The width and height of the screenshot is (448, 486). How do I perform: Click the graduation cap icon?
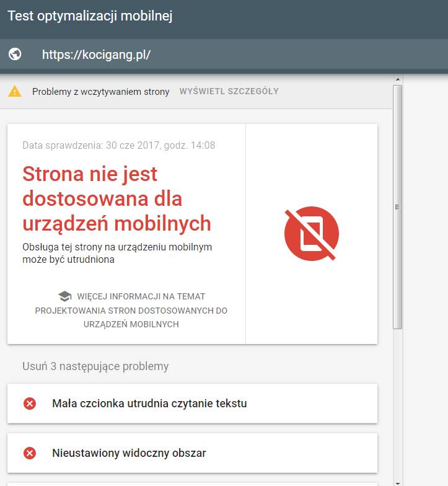click(x=64, y=296)
